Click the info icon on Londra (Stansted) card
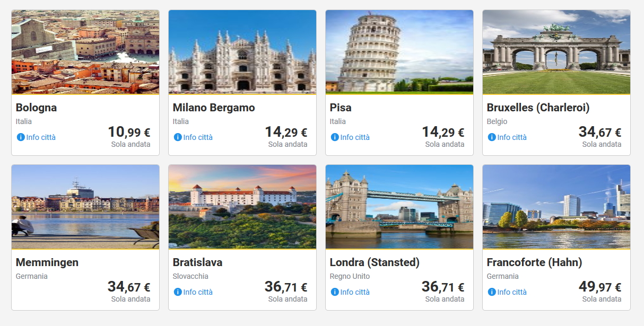The image size is (644, 326). 335,292
